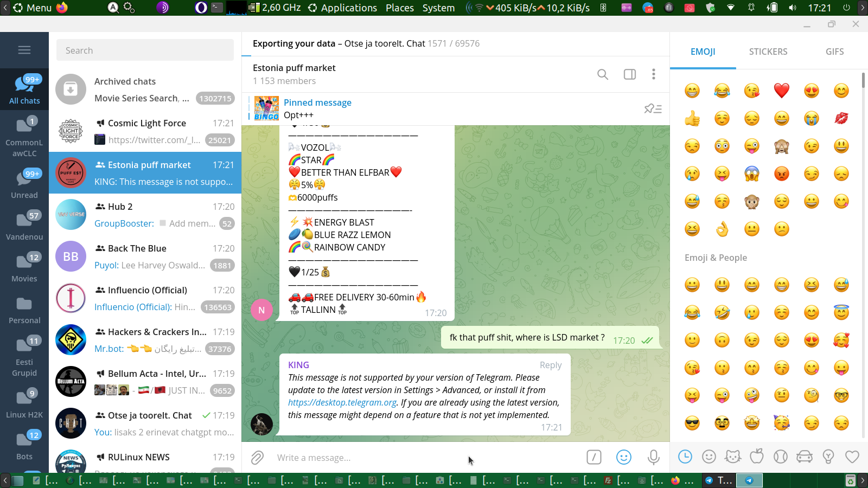
Task: Click the chat Search field
Action: point(145,50)
